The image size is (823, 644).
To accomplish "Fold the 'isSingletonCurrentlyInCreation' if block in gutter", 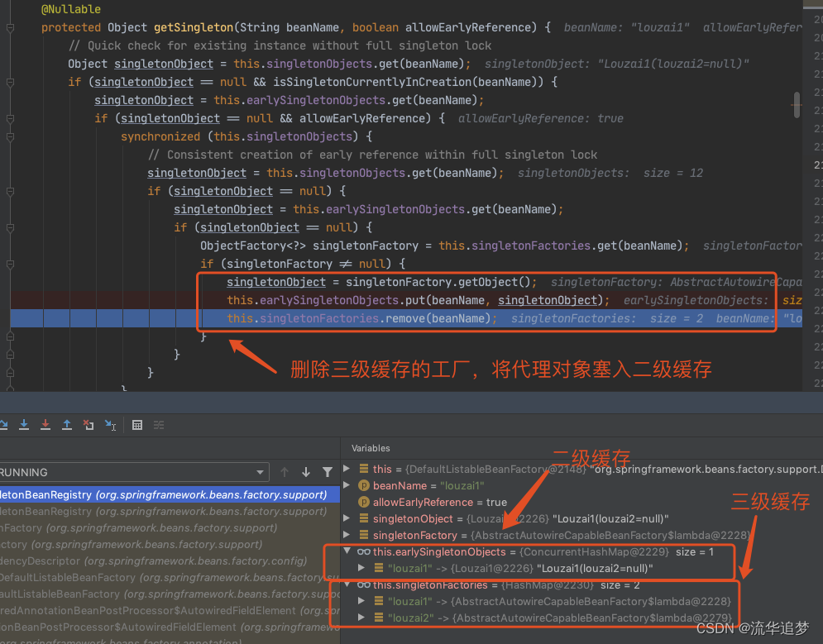I will click(10, 83).
